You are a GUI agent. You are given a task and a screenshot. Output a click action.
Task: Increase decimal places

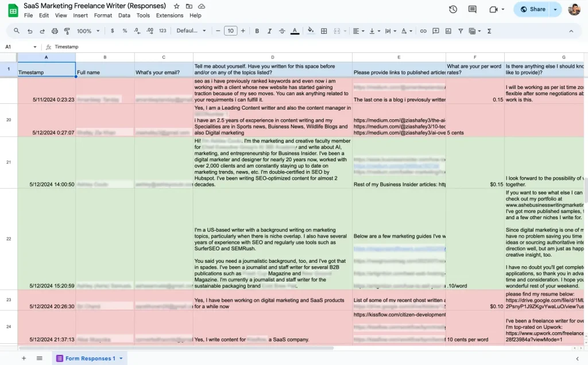pos(150,31)
